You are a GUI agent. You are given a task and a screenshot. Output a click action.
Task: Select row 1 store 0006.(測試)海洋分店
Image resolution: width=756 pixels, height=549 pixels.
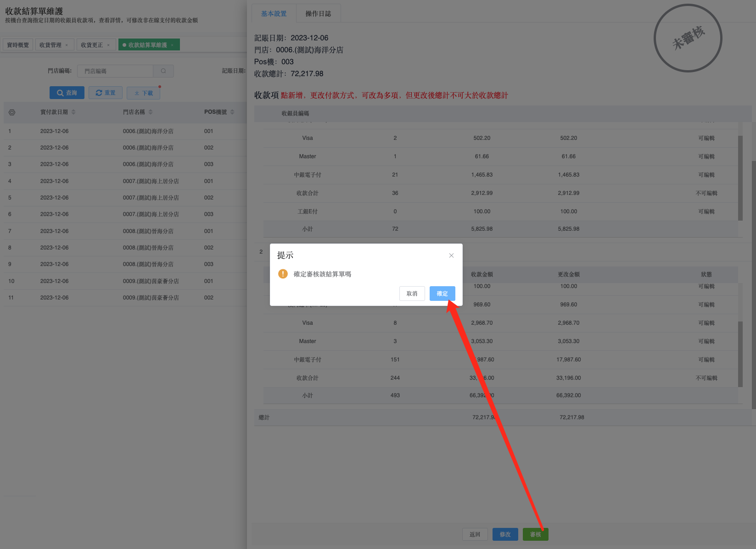point(148,131)
